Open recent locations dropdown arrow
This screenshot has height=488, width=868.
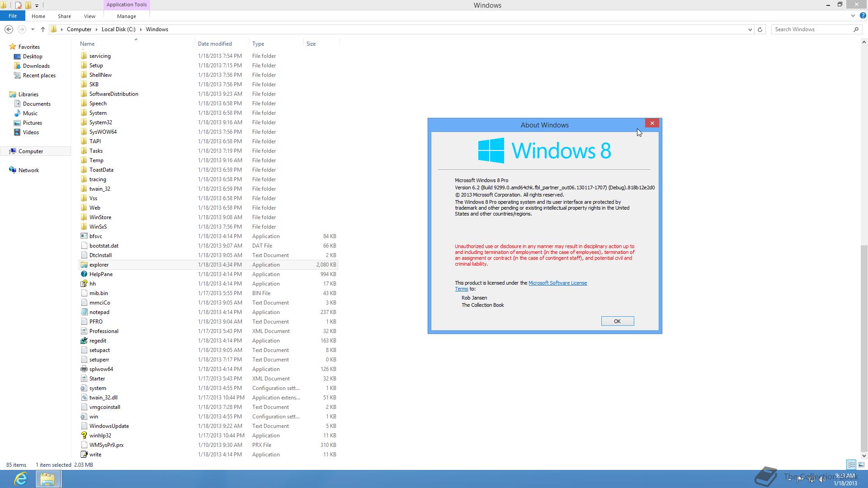33,29
